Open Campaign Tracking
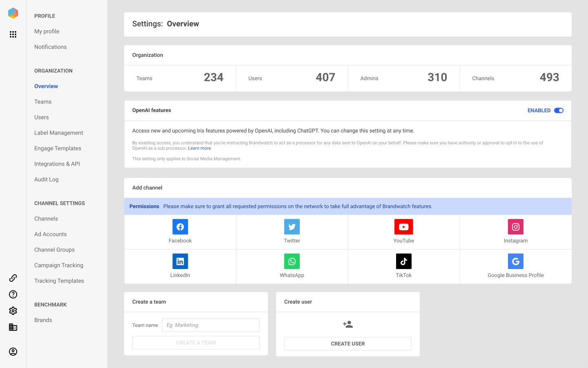The width and height of the screenshot is (588, 368). (x=59, y=265)
